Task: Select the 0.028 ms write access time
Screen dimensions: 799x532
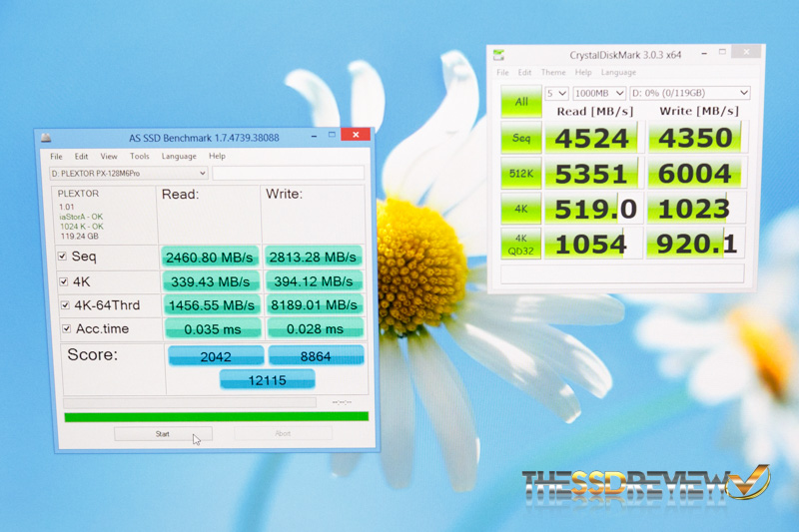Action: click(316, 328)
